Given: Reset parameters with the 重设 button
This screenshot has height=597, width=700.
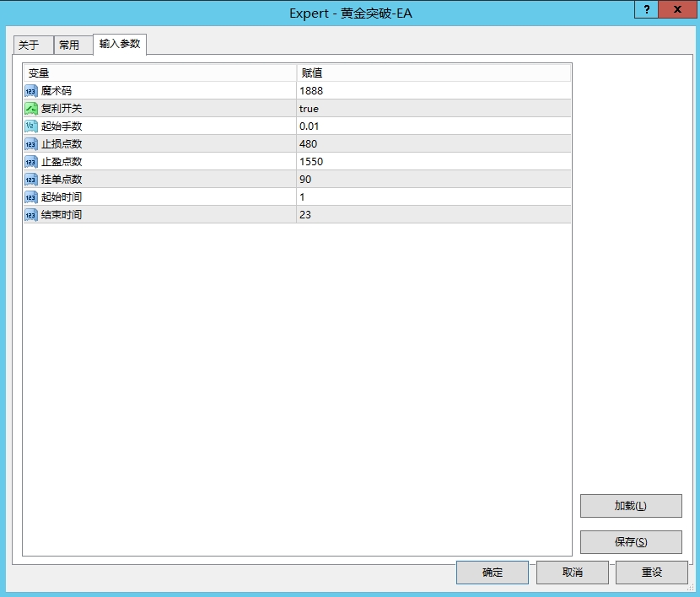Looking at the screenshot, I should pos(652,573).
